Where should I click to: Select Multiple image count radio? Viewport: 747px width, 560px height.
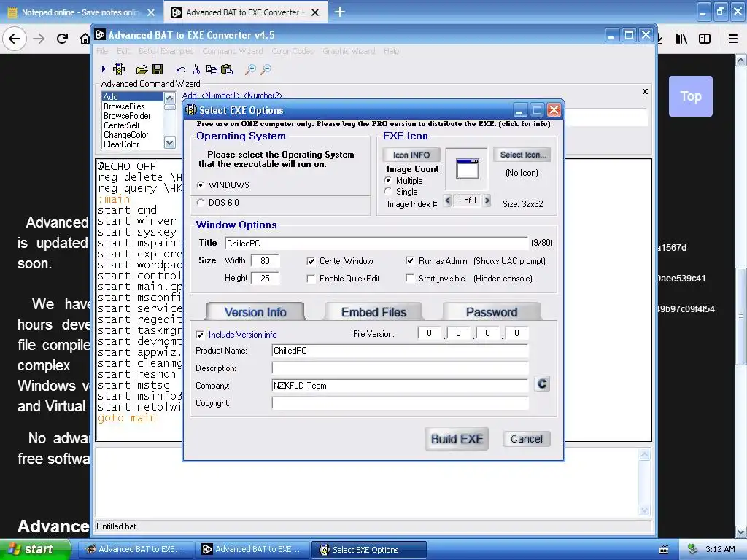[x=388, y=181]
